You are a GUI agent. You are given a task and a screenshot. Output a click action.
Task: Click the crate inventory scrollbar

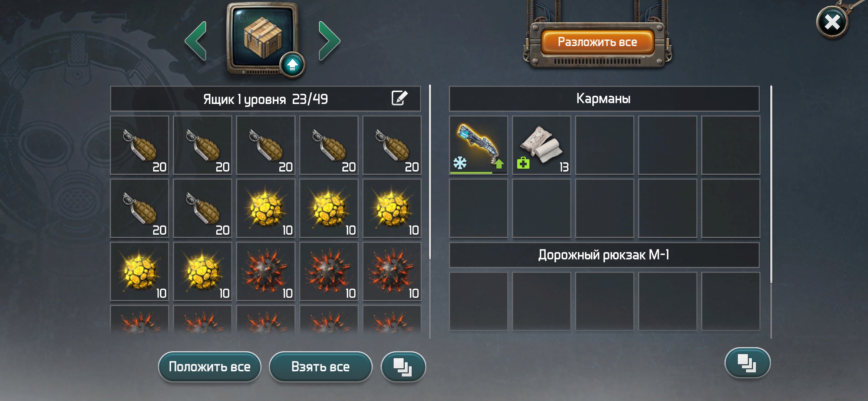pyautogui.click(x=430, y=173)
